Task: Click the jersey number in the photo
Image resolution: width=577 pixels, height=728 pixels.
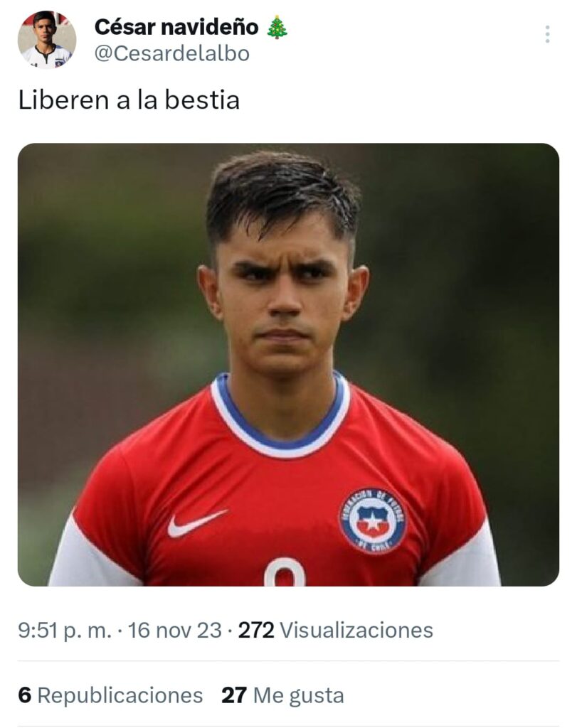Action: pos(285,572)
